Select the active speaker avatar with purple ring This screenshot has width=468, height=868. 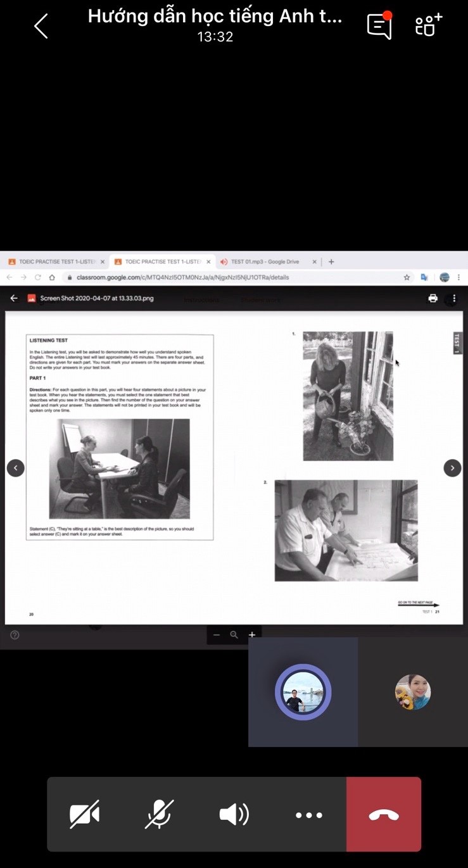303,692
